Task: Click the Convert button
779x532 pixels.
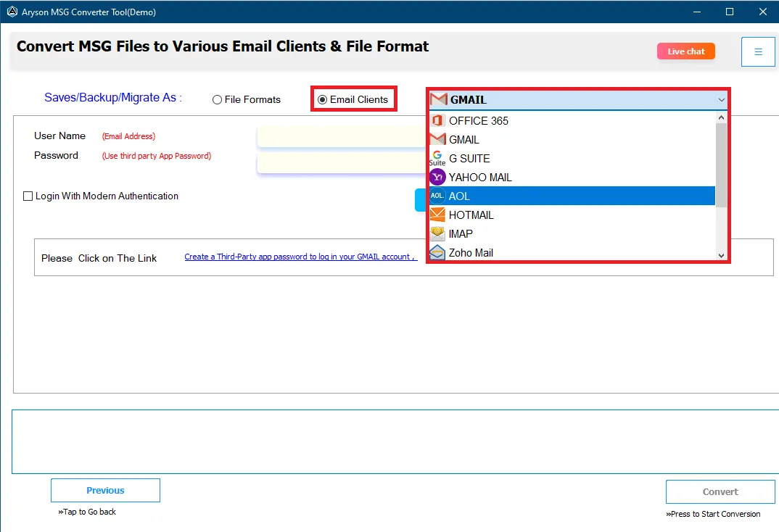Action: [x=720, y=492]
